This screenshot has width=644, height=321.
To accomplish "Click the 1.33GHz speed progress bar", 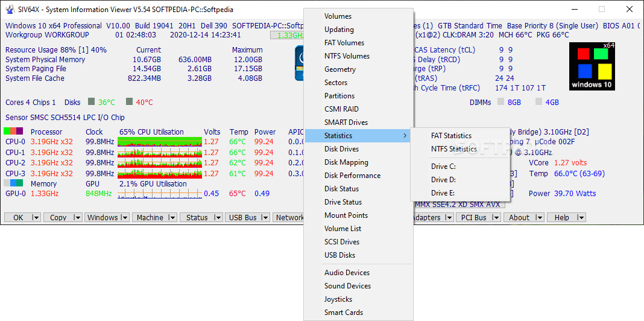I will point(288,36).
